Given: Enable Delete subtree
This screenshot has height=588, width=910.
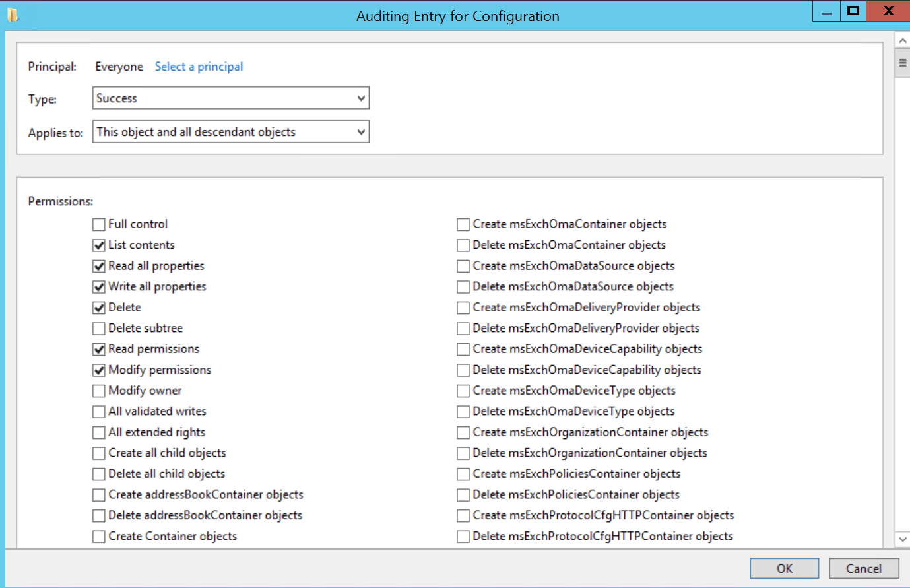Looking at the screenshot, I should point(98,328).
